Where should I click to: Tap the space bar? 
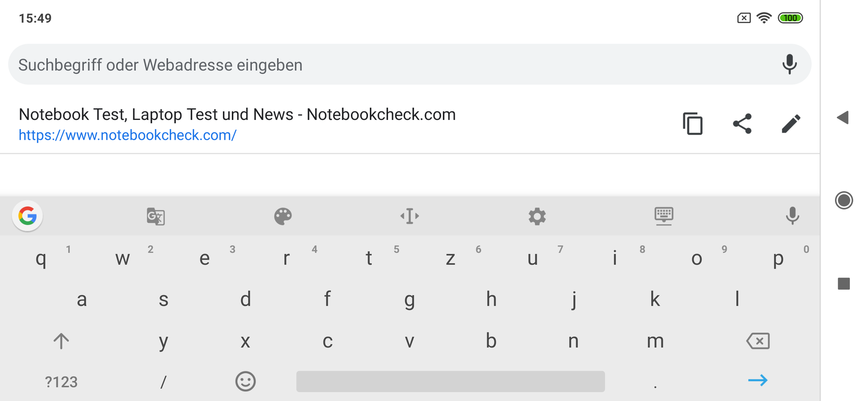click(x=450, y=382)
